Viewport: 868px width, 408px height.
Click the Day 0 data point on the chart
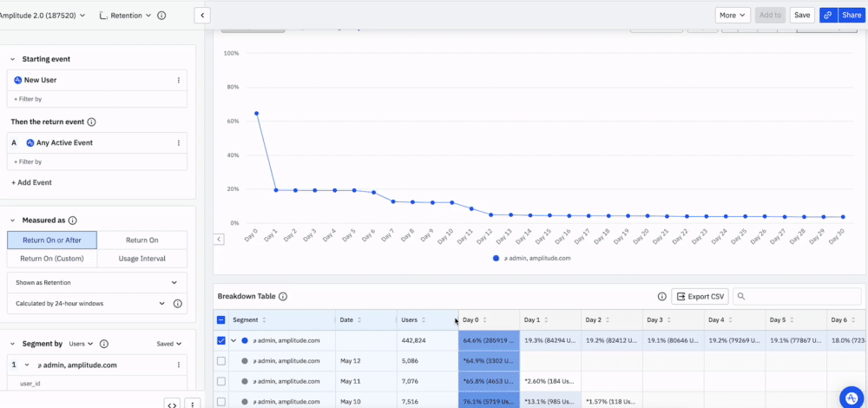(256, 114)
